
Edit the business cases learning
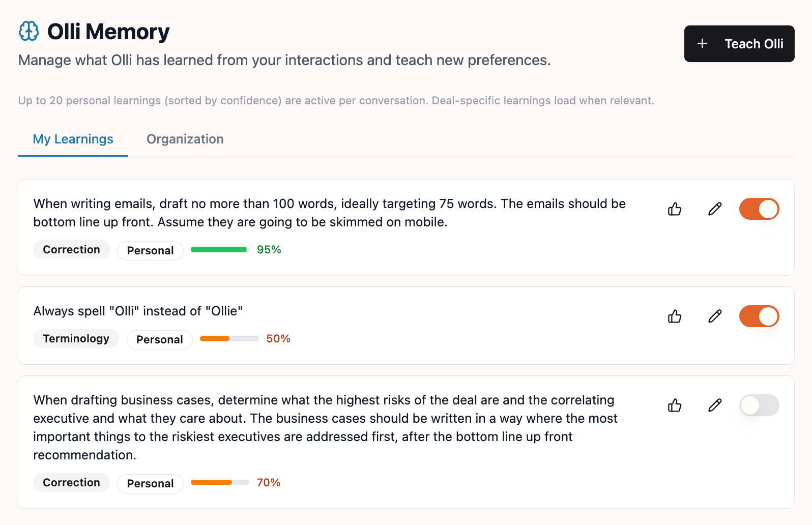(x=715, y=405)
